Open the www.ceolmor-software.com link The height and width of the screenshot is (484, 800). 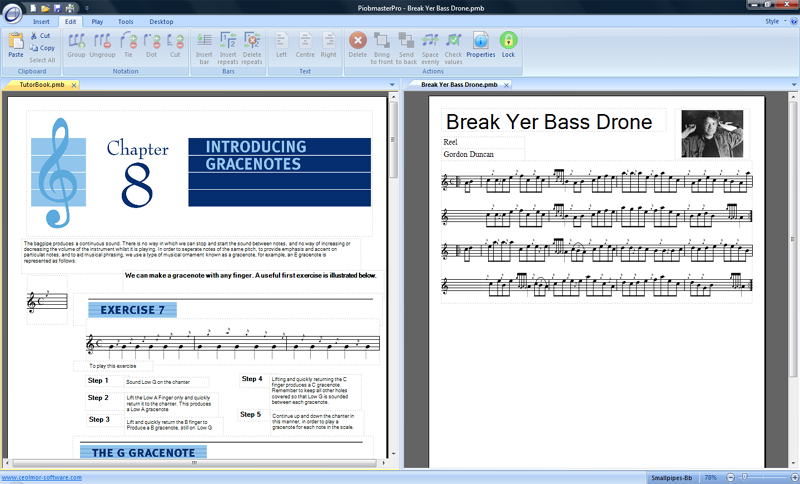pyautogui.click(x=42, y=478)
